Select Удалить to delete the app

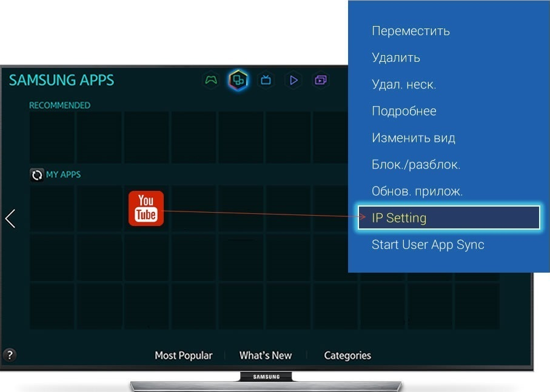pyautogui.click(x=395, y=58)
